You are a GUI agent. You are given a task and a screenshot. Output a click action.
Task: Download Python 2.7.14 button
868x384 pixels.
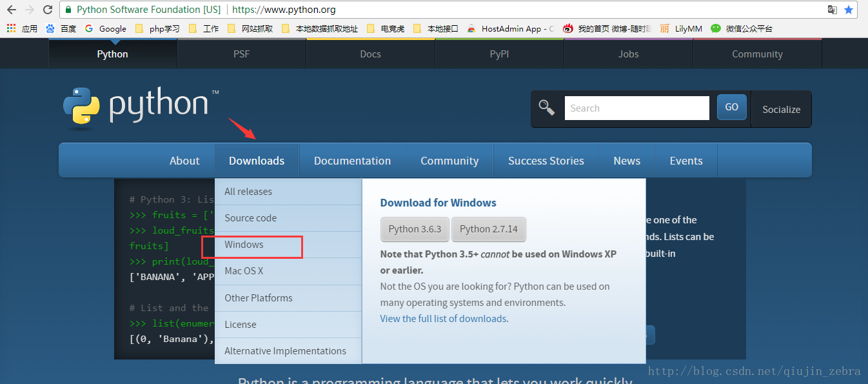[x=489, y=229]
